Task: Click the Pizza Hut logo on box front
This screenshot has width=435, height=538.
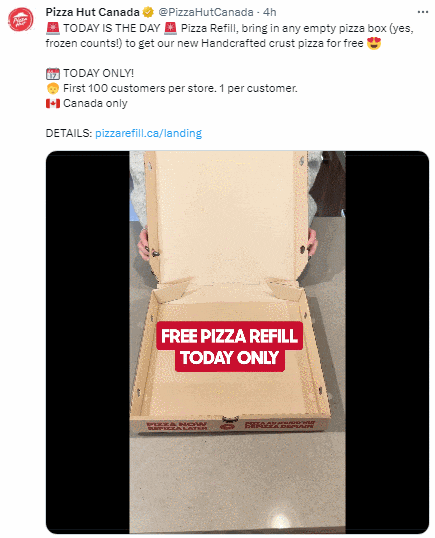Action: pos(227,427)
